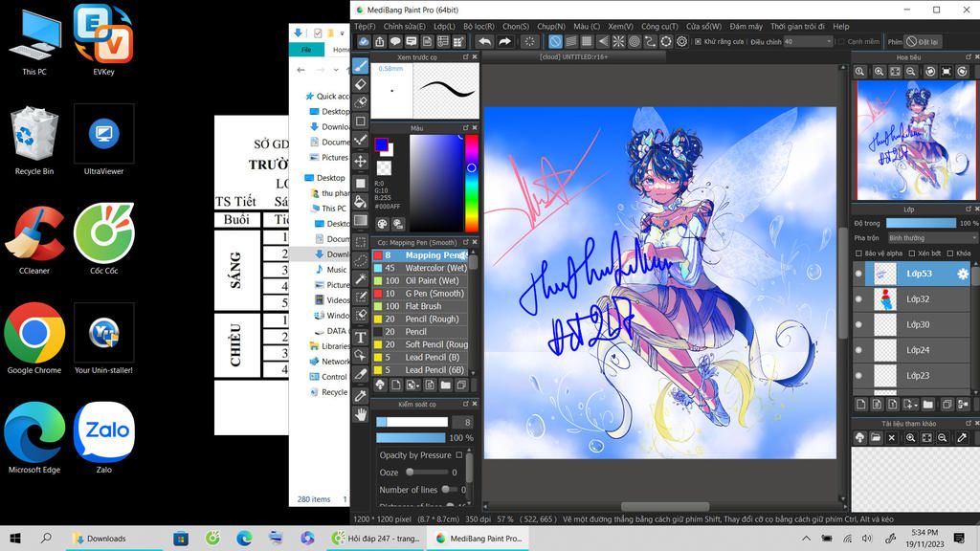Select the Gradient tool
The image size is (980, 551).
tap(361, 221)
